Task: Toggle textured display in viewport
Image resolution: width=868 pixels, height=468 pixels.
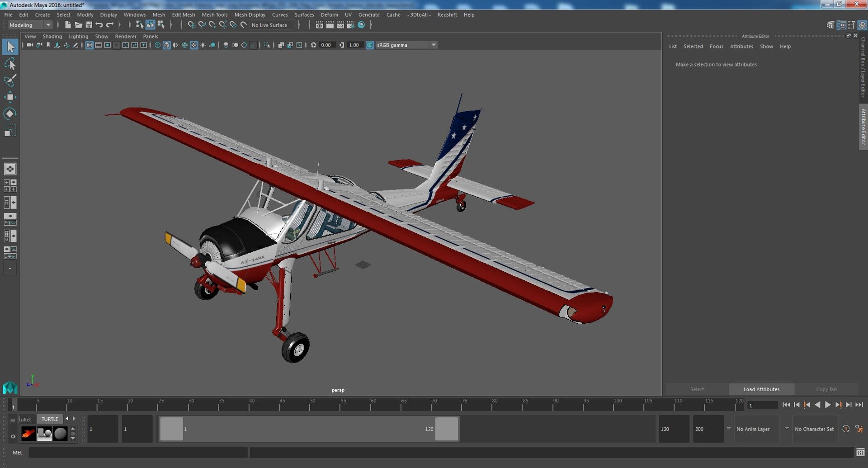Action: (193, 45)
